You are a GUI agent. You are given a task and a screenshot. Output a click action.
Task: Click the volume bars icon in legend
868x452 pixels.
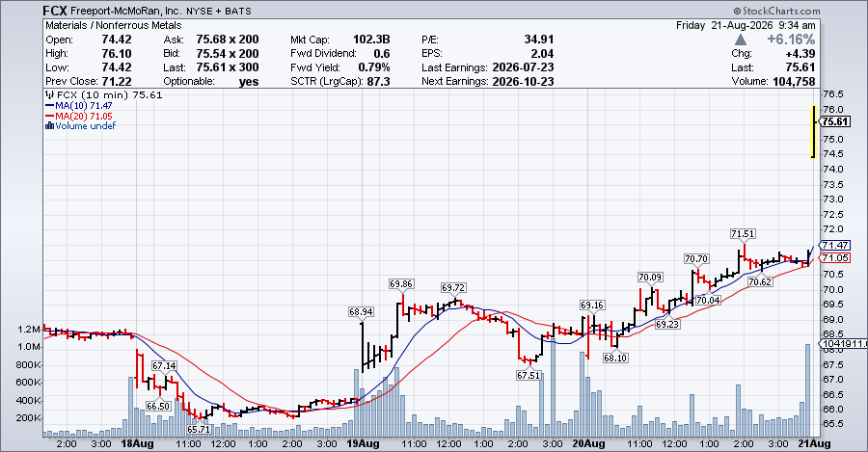(50, 126)
